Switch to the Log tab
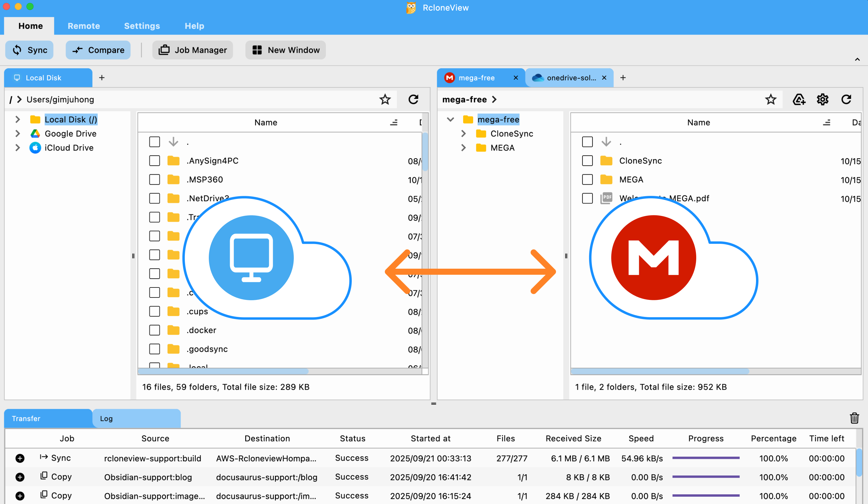 pos(106,418)
